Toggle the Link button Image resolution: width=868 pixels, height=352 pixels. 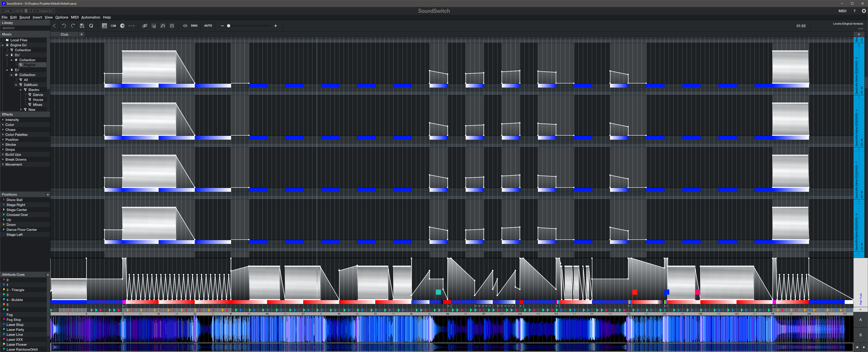7,11
